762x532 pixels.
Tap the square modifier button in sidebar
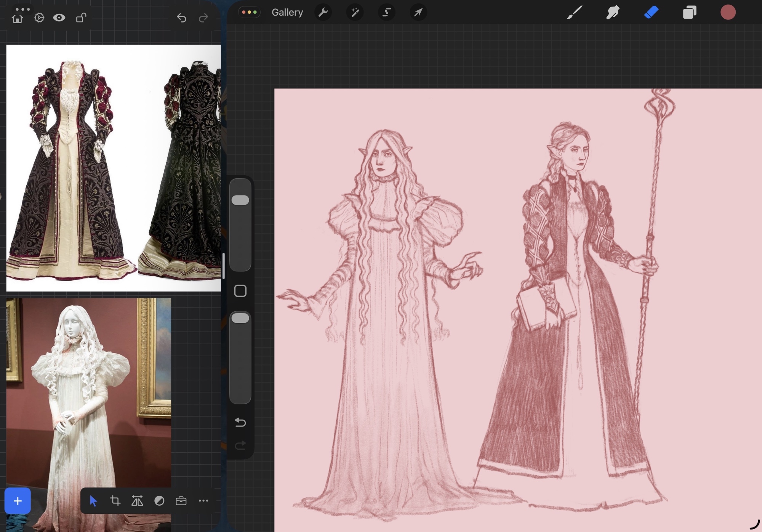(240, 291)
